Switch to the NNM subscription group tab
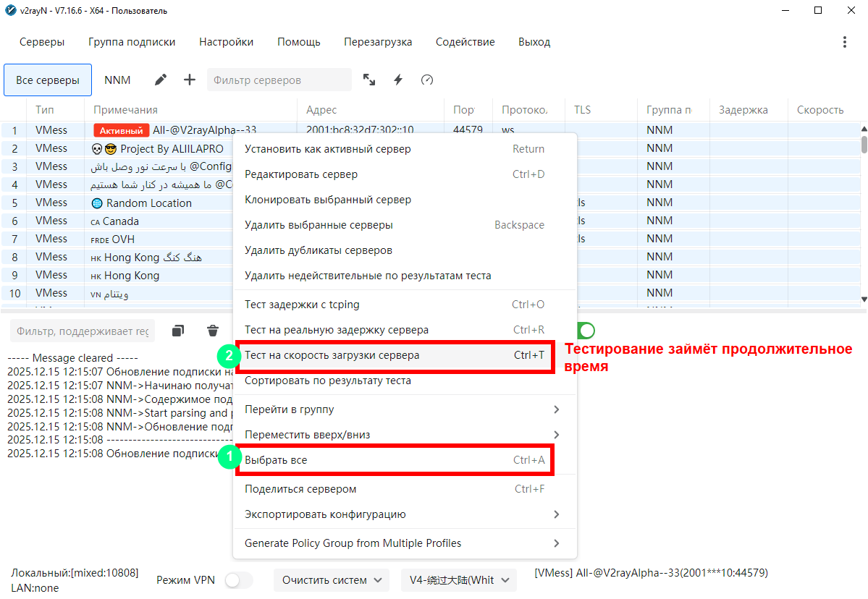This screenshot has height=599, width=868. [117, 80]
